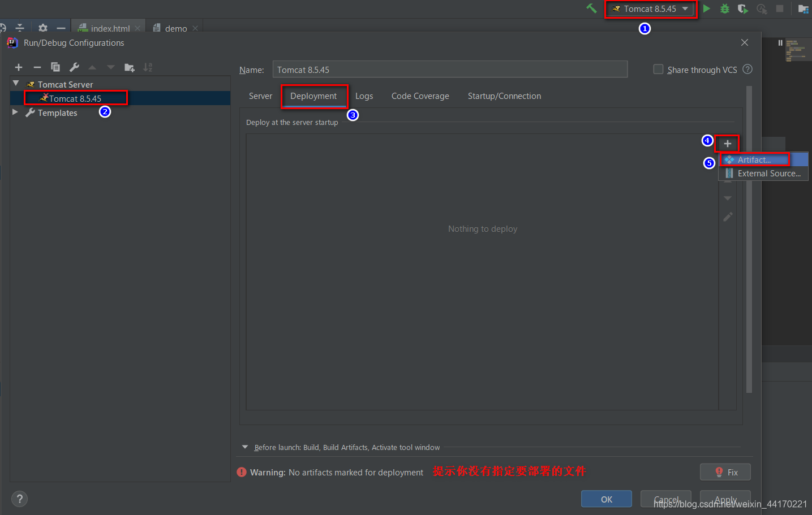The image size is (812, 515).
Task: Move configuration down with the down arrow
Action: tap(111, 67)
